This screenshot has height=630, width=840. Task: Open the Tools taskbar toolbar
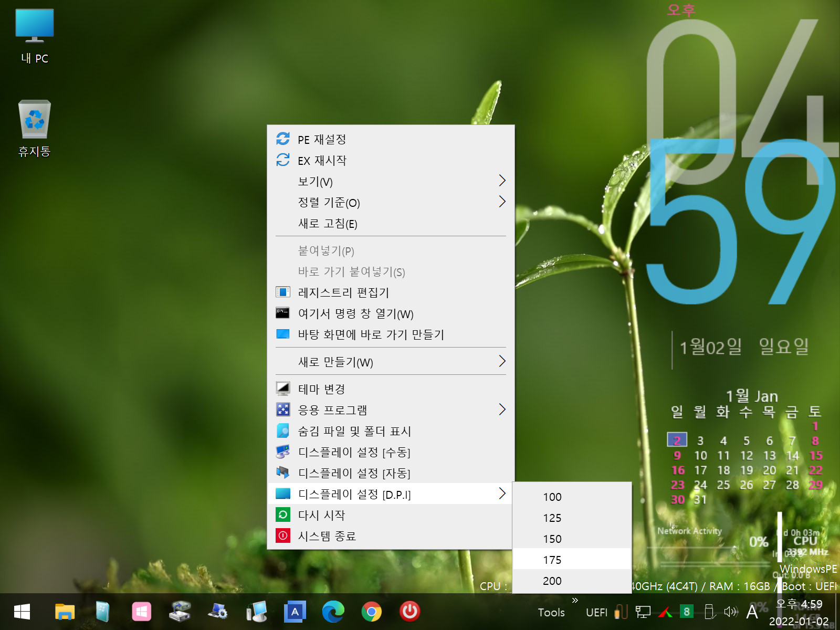(551, 612)
